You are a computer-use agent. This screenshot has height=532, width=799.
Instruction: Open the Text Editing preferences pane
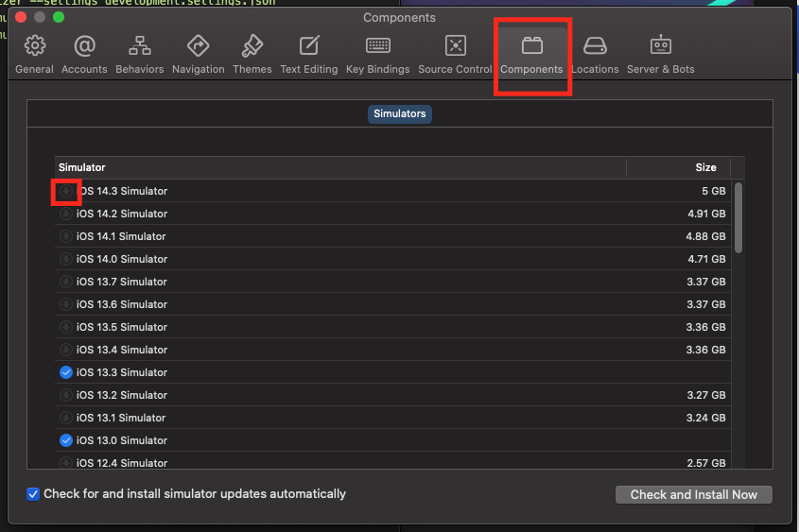(x=309, y=54)
